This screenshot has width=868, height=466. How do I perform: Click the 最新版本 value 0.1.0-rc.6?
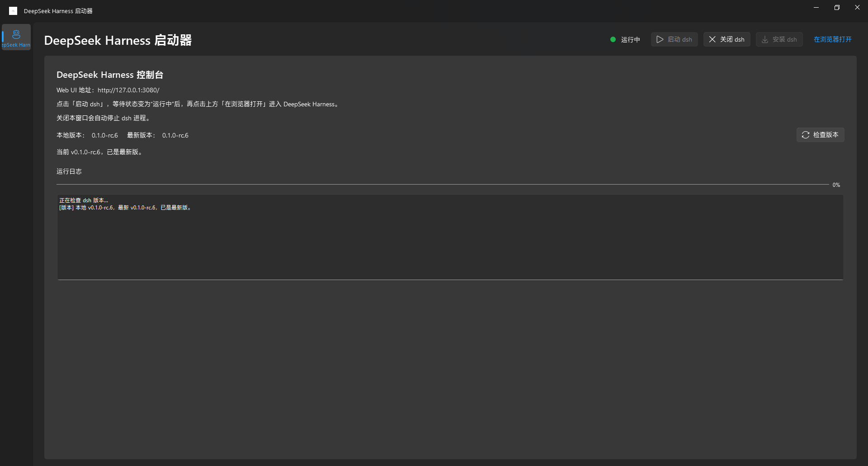point(175,135)
